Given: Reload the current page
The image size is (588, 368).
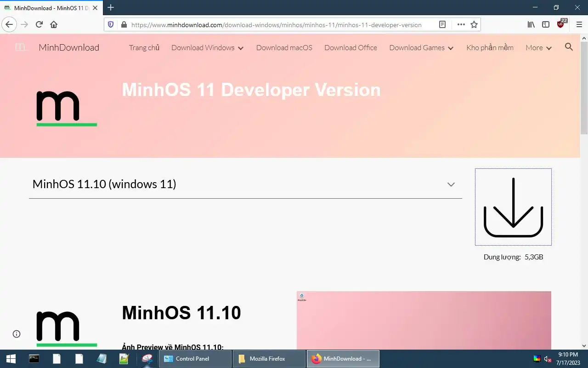Looking at the screenshot, I should [x=39, y=24].
